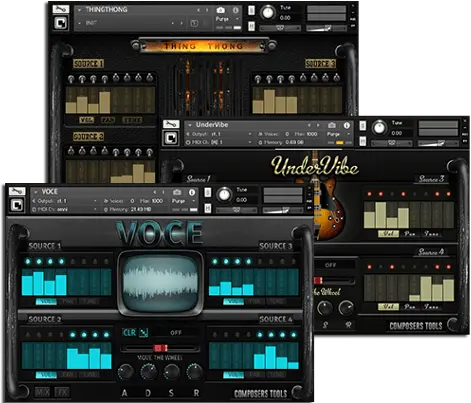This screenshot has width=471, height=403.
Task: Open the info icon in ThingThong header
Action: [x=235, y=10]
